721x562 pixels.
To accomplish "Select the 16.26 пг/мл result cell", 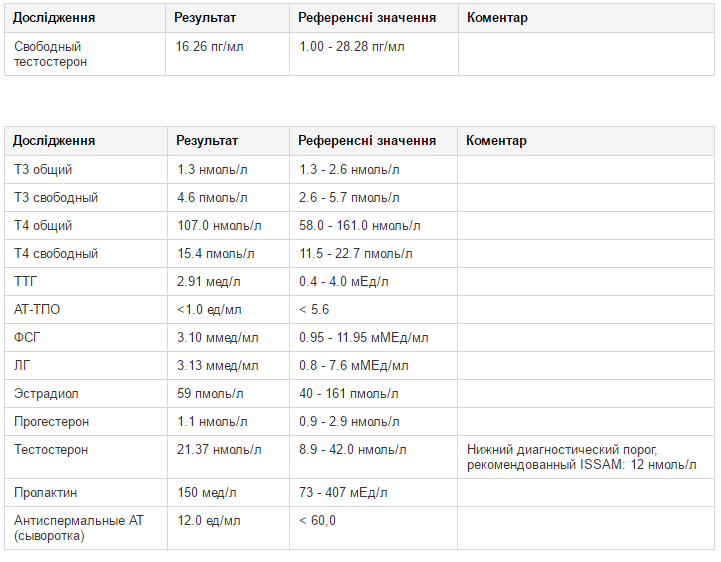I will 208,46.
